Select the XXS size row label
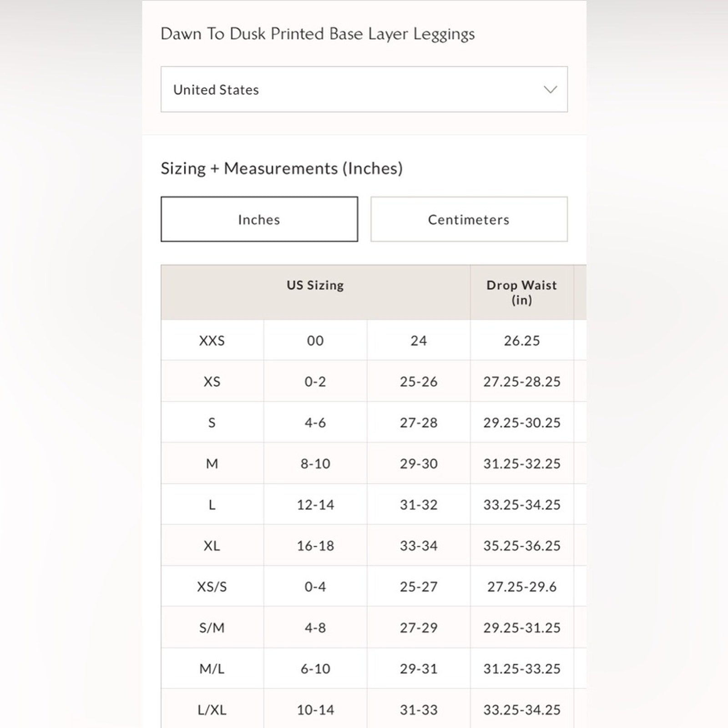Viewport: 728px width, 728px height. pos(212,340)
